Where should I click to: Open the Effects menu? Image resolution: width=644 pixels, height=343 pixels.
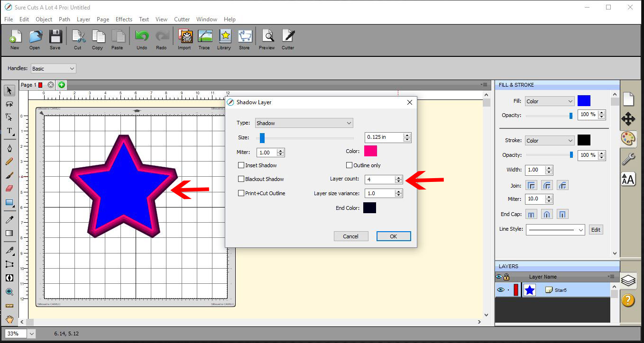coord(124,19)
